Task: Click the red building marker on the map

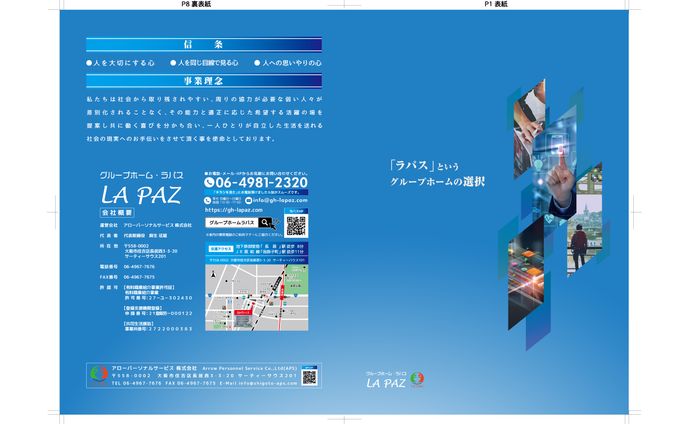Action: pos(243,313)
